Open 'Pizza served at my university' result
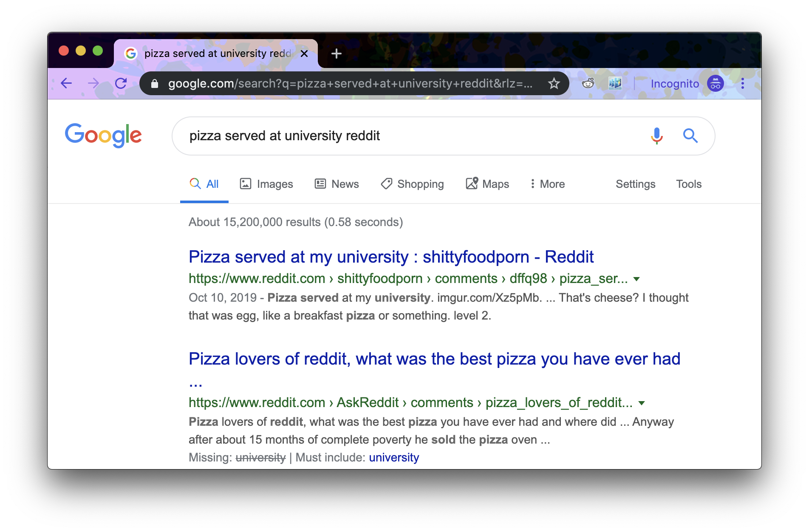Viewport: 809px width, 532px height. pos(391,257)
